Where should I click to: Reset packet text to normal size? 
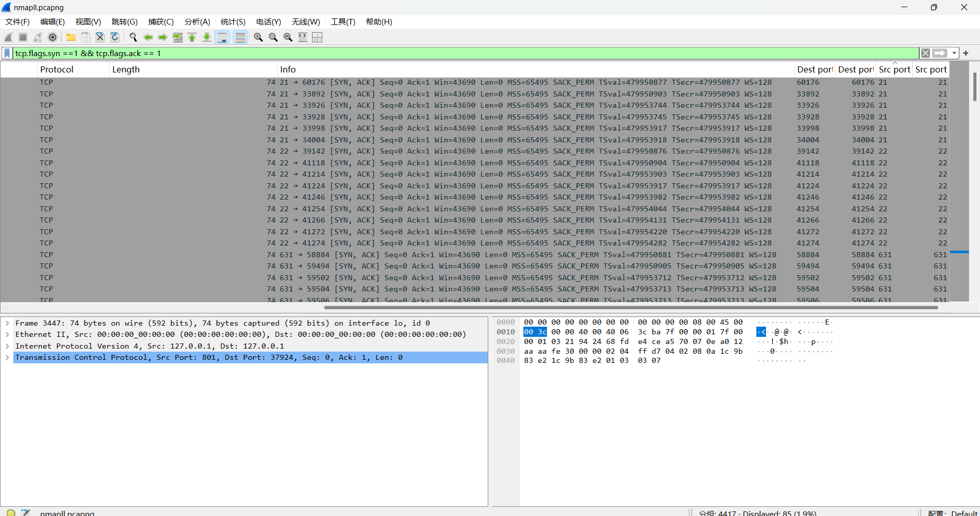pos(288,37)
